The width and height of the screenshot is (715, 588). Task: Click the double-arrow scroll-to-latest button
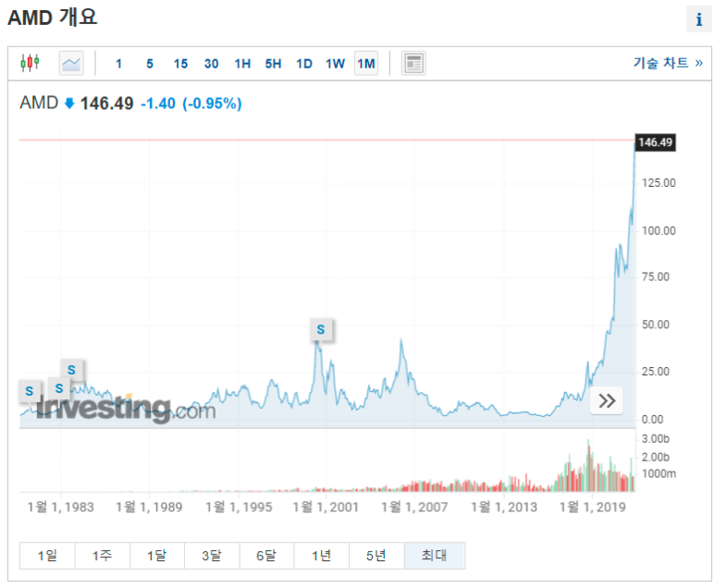[607, 400]
